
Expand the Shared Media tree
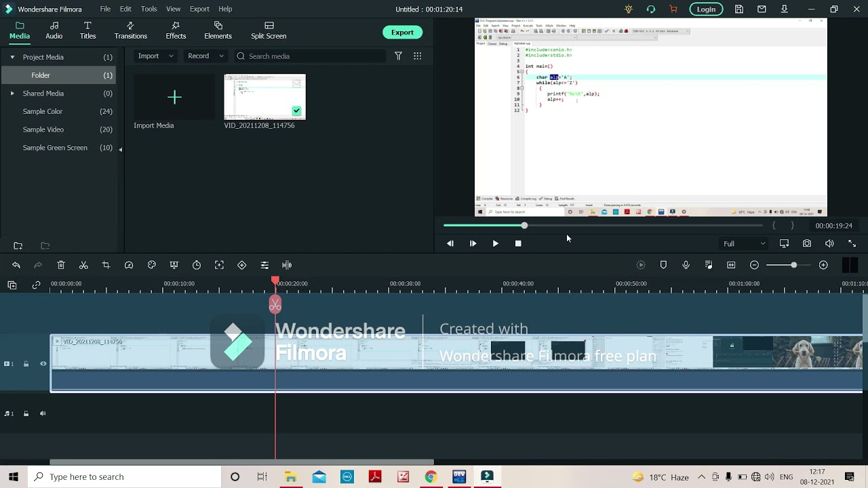[x=12, y=94]
